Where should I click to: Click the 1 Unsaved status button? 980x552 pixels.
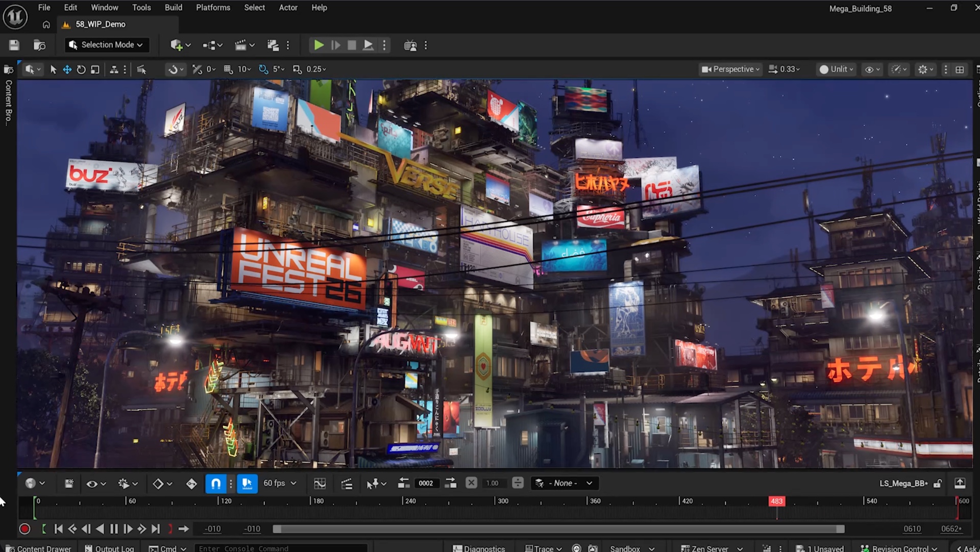coord(820,548)
